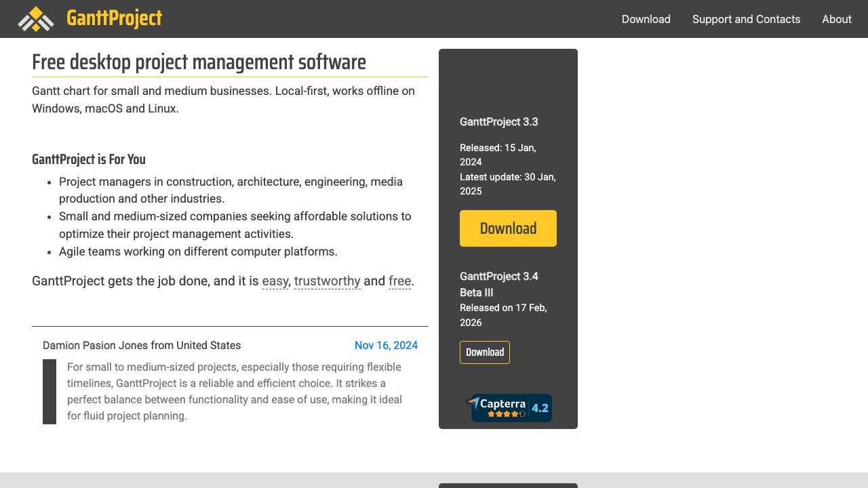Click the bullet about Agile teams
868x488 pixels.
198,251
